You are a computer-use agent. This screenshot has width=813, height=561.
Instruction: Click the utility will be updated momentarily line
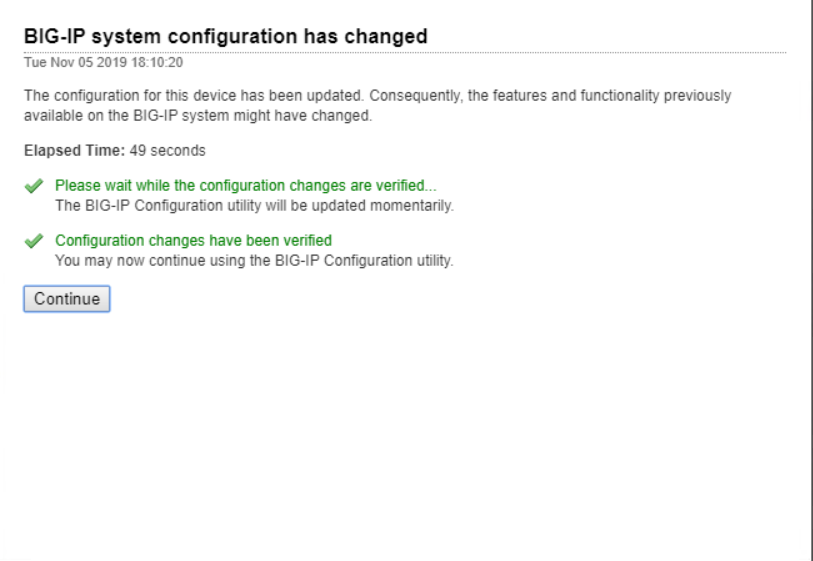pyautogui.click(x=254, y=205)
